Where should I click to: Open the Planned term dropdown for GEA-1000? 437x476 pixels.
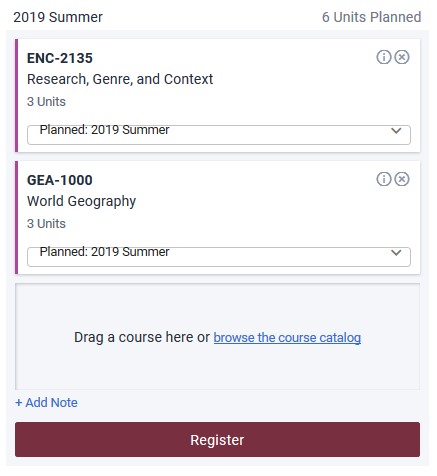point(219,257)
